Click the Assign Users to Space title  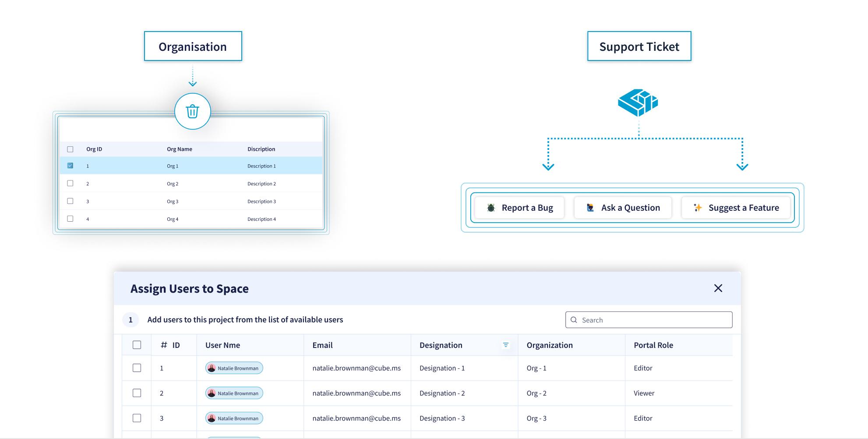pyautogui.click(x=190, y=289)
